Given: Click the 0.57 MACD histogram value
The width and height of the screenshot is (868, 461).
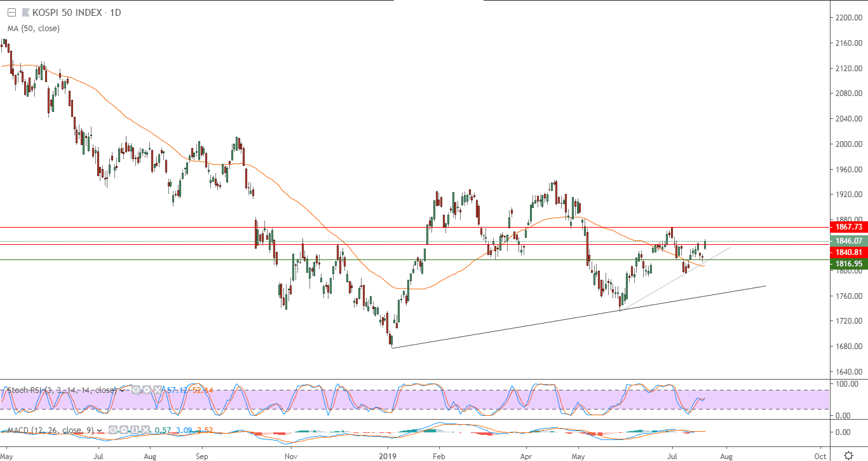Looking at the screenshot, I should tap(163, 430).
